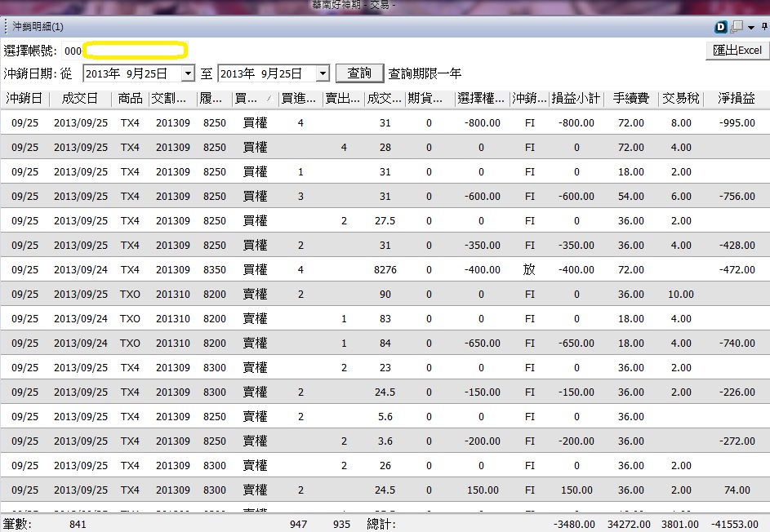Sort by the 商品 column header

pyautogui.click(x=130, y=98)
